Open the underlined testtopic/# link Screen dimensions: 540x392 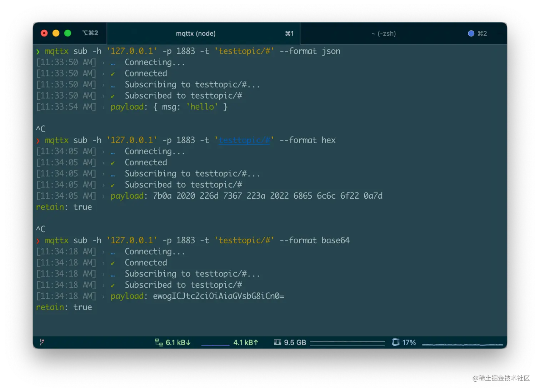pyautogui.click(x=244, y=140)
